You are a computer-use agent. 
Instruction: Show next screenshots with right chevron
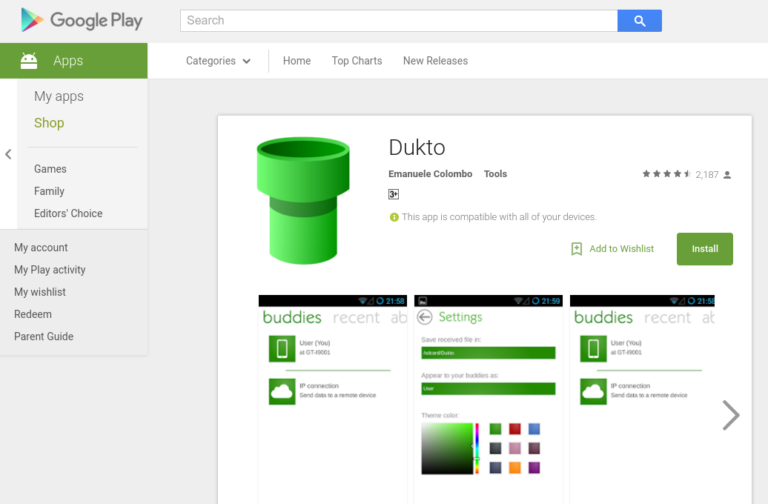(731, 415)
